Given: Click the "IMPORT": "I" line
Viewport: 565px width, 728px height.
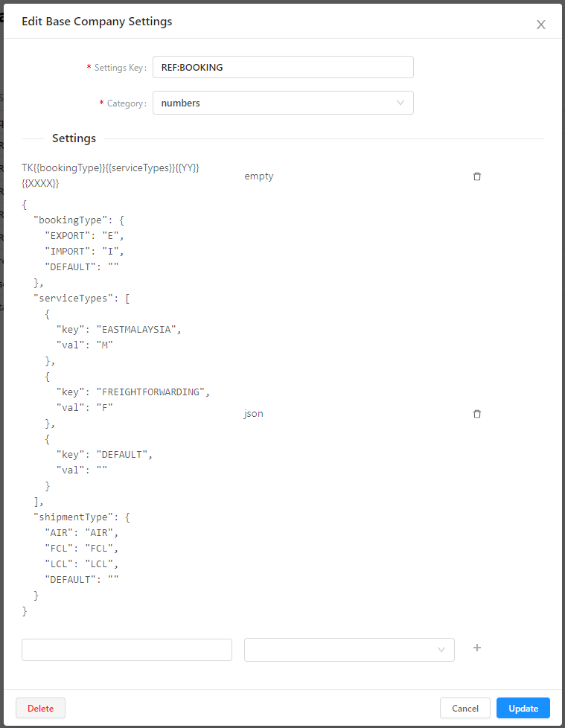Looking at the screenshot, I should [84, 251].
